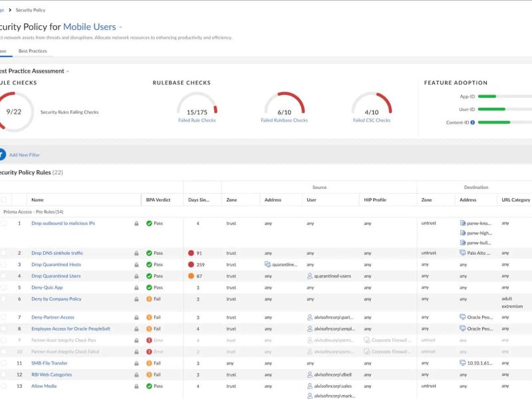The height and width of the screenshot is (399, 532).
Task: Click Security Policy breadcrumb item
Action: click(x=31, y=10)
